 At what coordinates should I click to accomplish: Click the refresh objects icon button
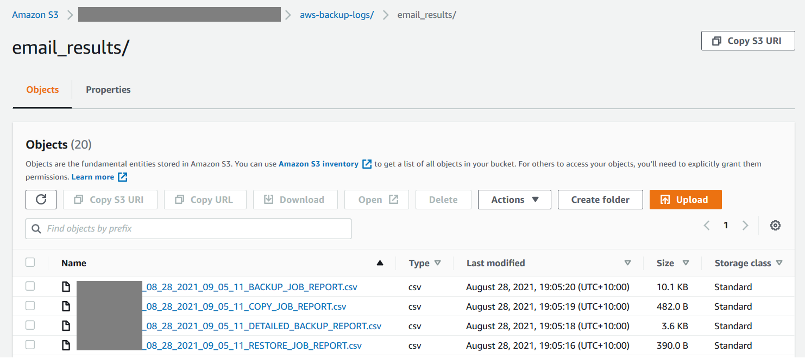click(x=41, y=200)
